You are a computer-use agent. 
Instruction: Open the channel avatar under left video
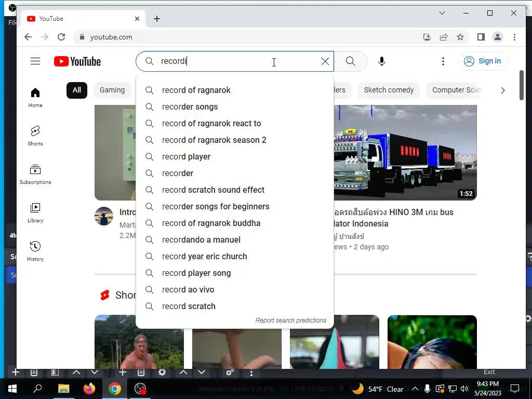point(104,216)
